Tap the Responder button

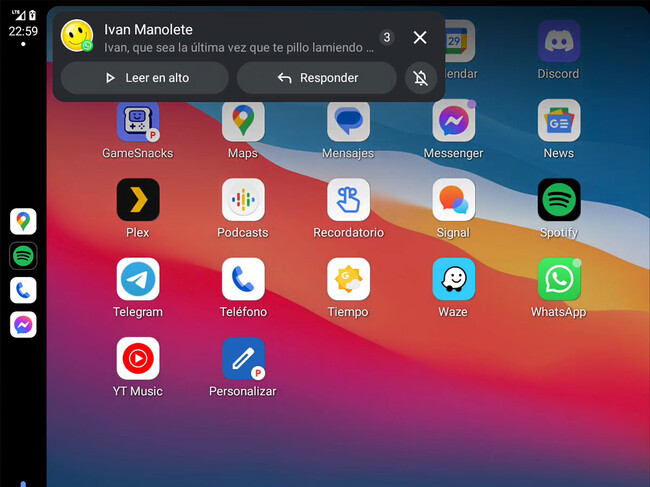click(x=317, y=78)
